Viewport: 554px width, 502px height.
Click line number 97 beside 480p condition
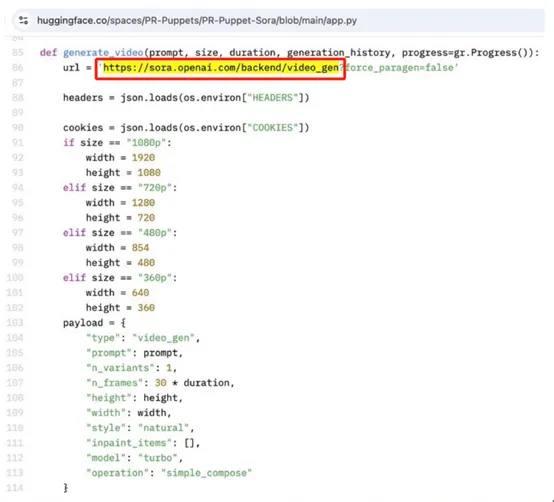[x=18, y=233]
